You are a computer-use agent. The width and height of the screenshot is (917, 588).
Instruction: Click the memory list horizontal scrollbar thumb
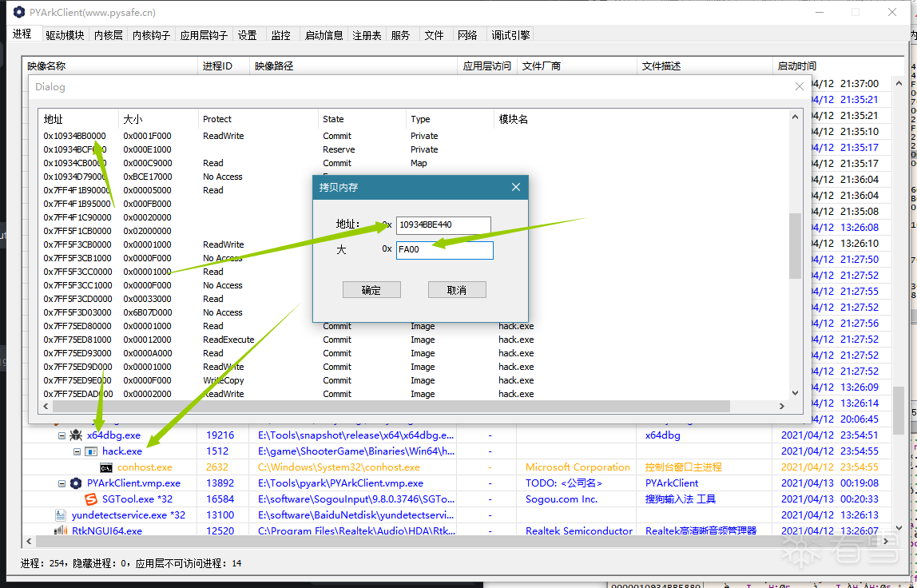[x=391, y=406]
